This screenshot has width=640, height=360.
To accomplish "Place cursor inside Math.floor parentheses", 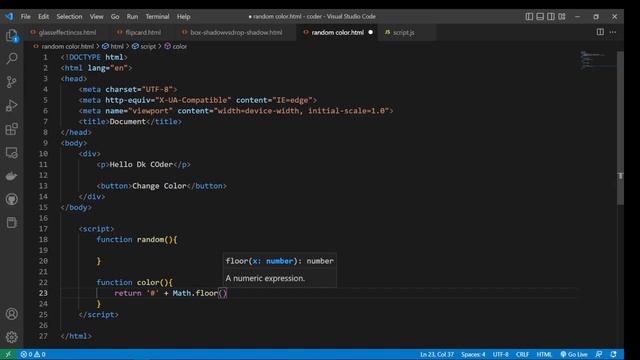I will click(x=222, y=293).
